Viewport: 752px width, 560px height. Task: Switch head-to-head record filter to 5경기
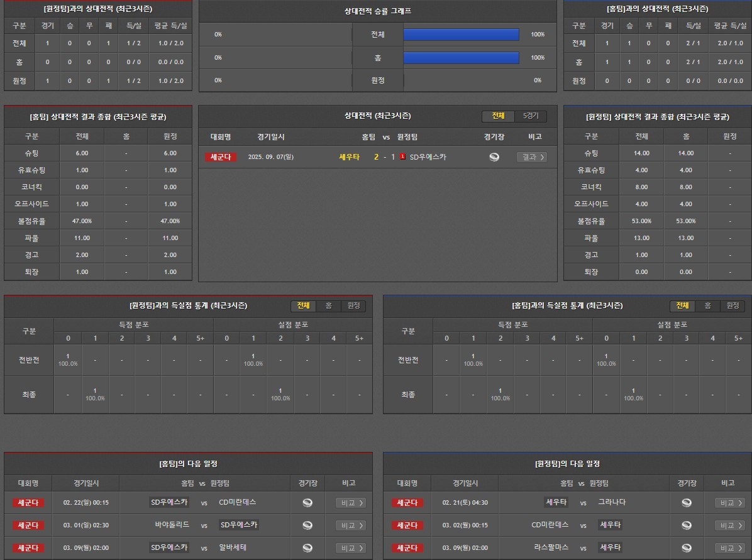(531, 116)
